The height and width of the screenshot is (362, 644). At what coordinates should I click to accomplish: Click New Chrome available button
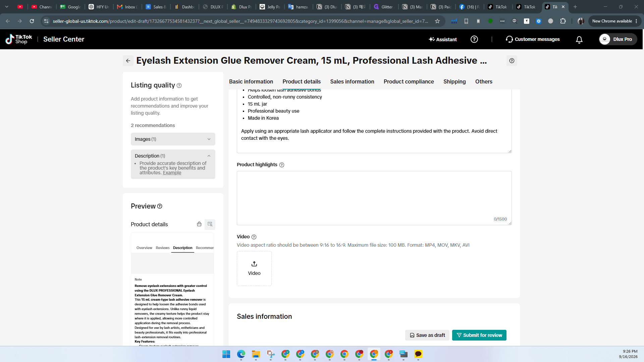[614, 21]
